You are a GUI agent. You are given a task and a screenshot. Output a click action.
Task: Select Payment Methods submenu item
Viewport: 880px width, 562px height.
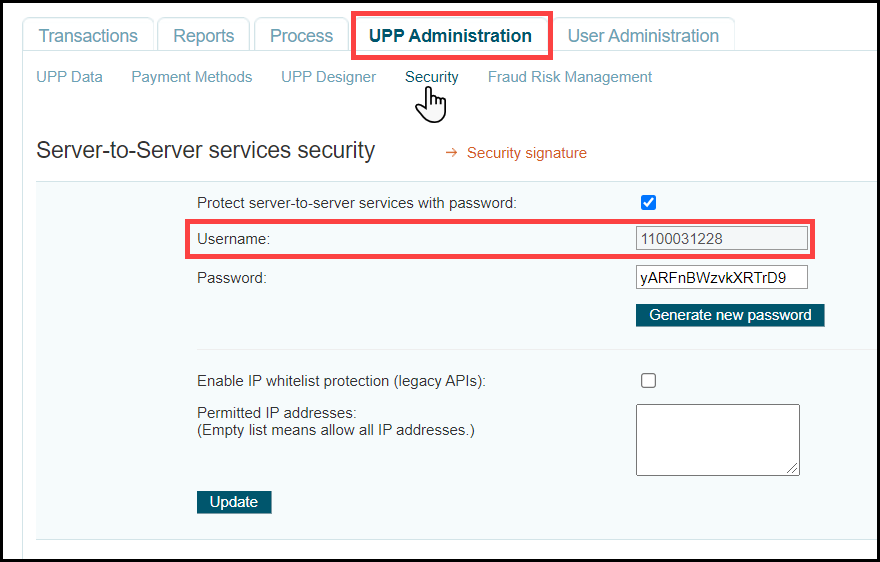click(x=191, y=77)
